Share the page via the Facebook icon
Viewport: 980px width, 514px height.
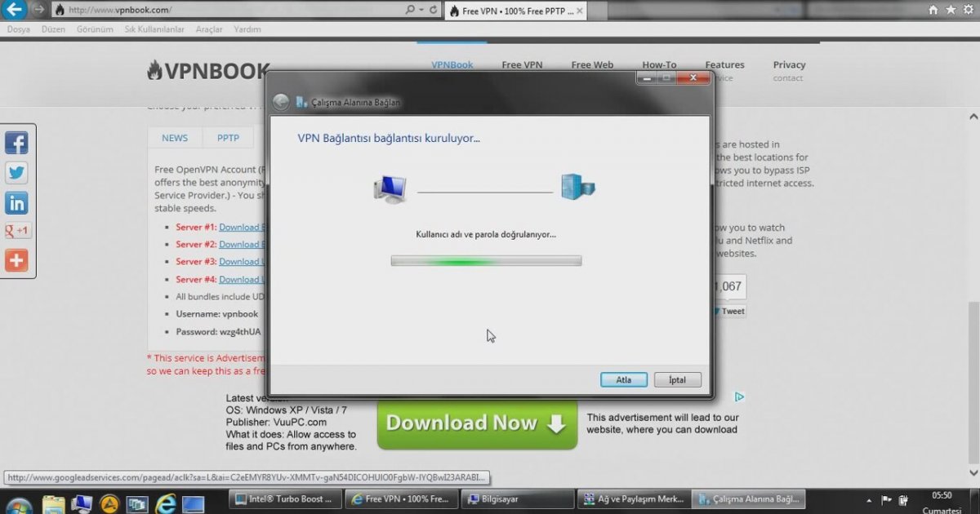point(16,144)
